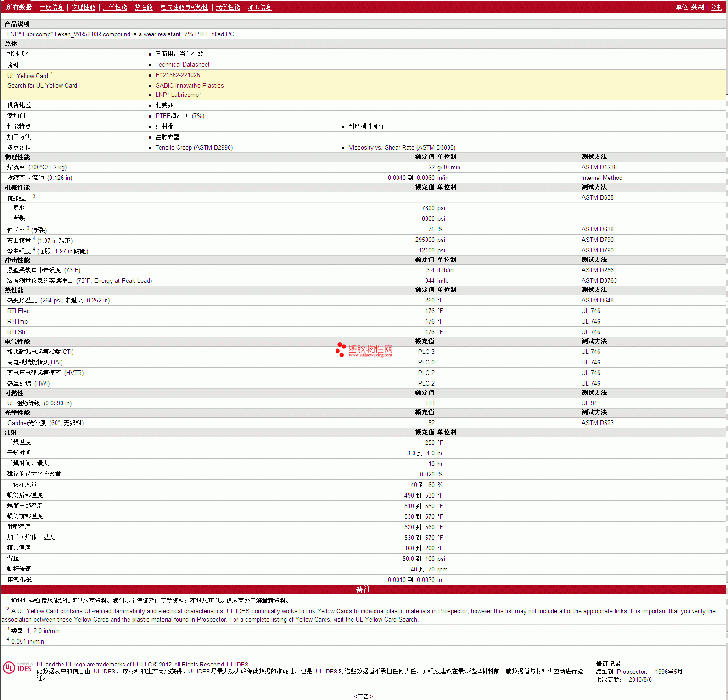
Task: Click the 屈服 7800 psi value
Action: 433,208
